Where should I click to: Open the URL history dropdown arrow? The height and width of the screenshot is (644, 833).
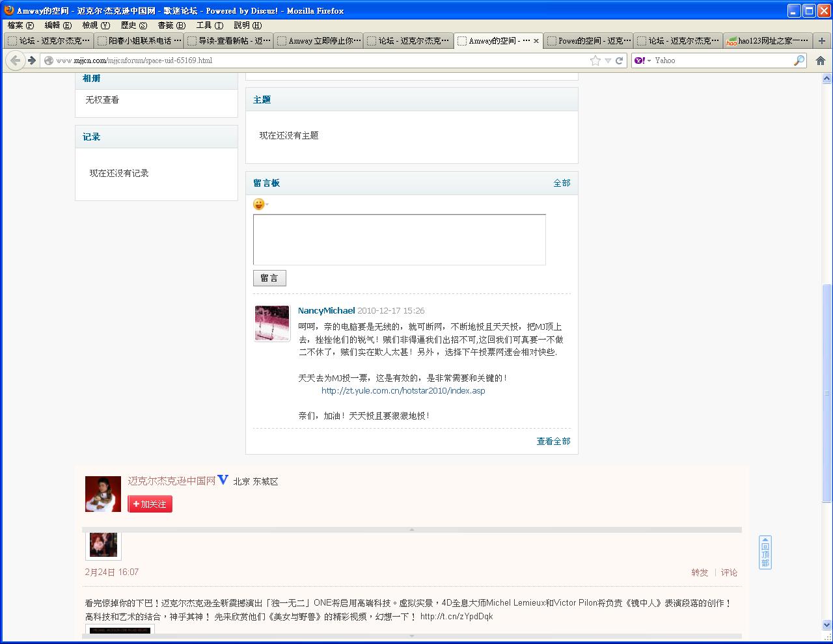click(608, 60)
